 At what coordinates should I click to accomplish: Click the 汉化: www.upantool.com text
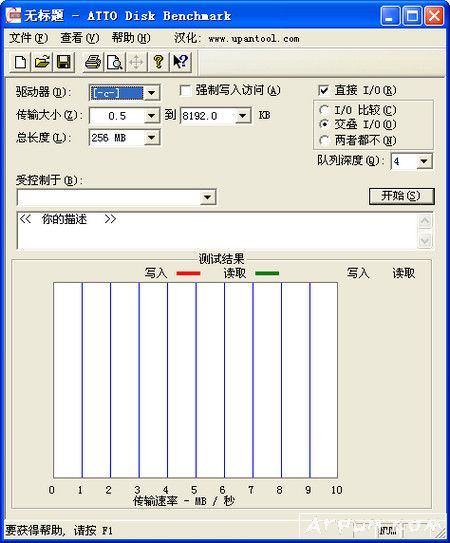point(237,38)
